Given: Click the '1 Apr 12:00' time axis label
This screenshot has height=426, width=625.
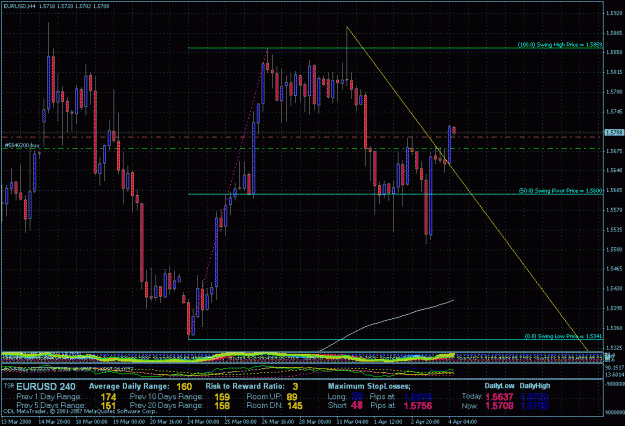Looking at the screenshot, I should (x=388, y=422).
